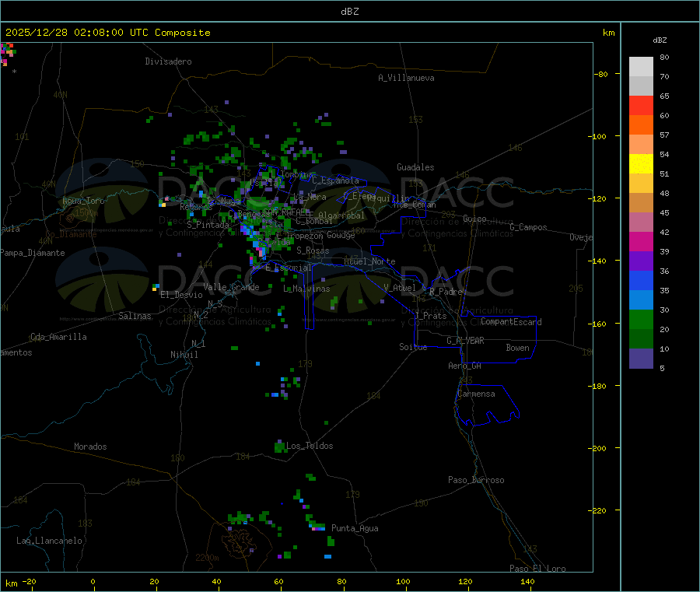Click the Paso_El_Loro label
The height and width of the screenshot is (592, 700).
pos(538,569)
